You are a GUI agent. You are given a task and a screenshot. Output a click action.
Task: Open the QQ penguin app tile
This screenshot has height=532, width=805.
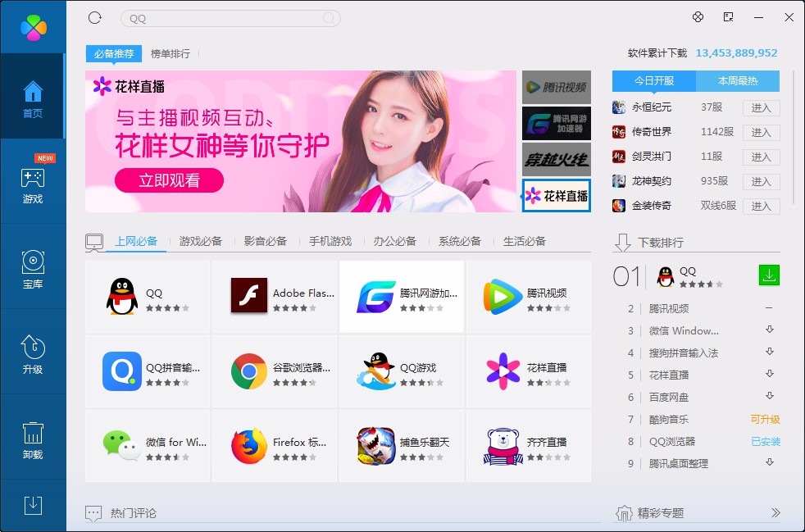point(148,297)
